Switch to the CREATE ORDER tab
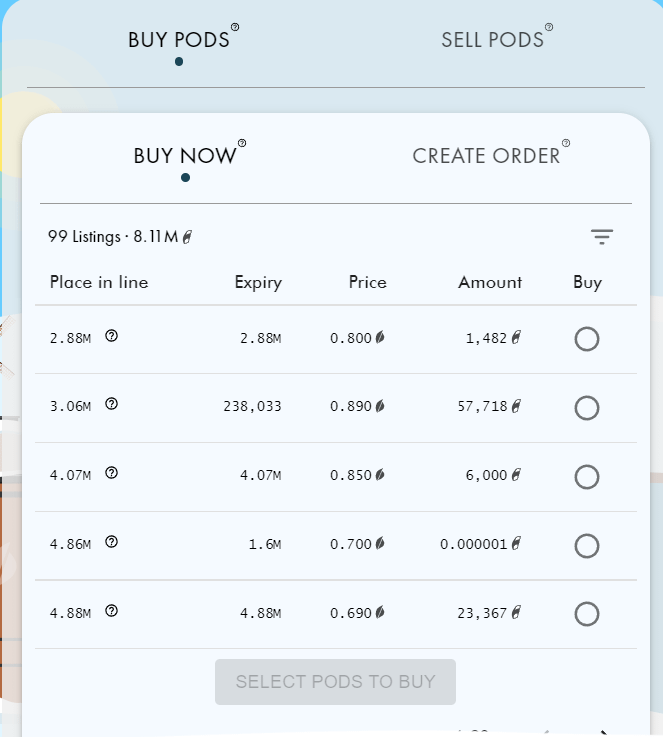 486,156
